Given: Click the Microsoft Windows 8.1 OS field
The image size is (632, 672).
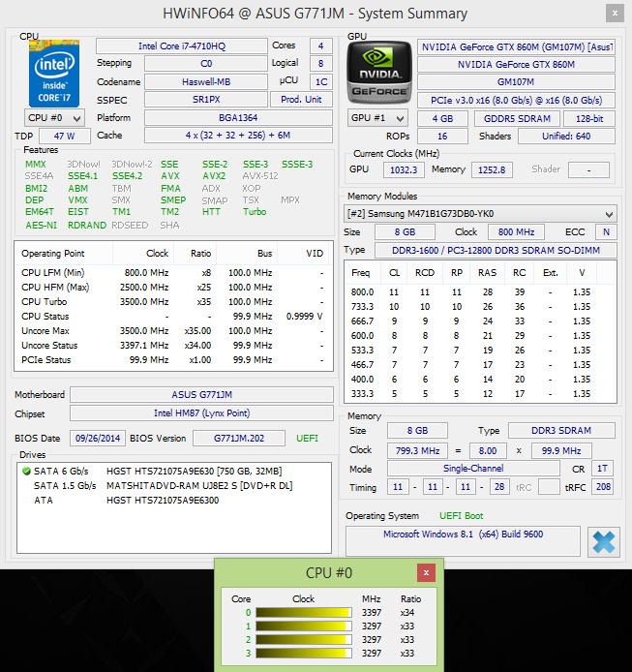Looking at the screenshot, I should pyautogui.click(x=463, y=541).
